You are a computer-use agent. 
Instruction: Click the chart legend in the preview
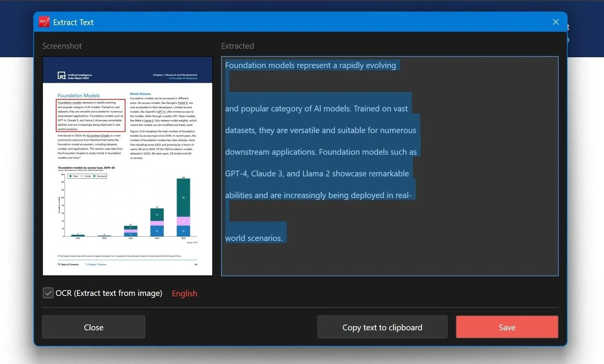(x=87, y=176)
